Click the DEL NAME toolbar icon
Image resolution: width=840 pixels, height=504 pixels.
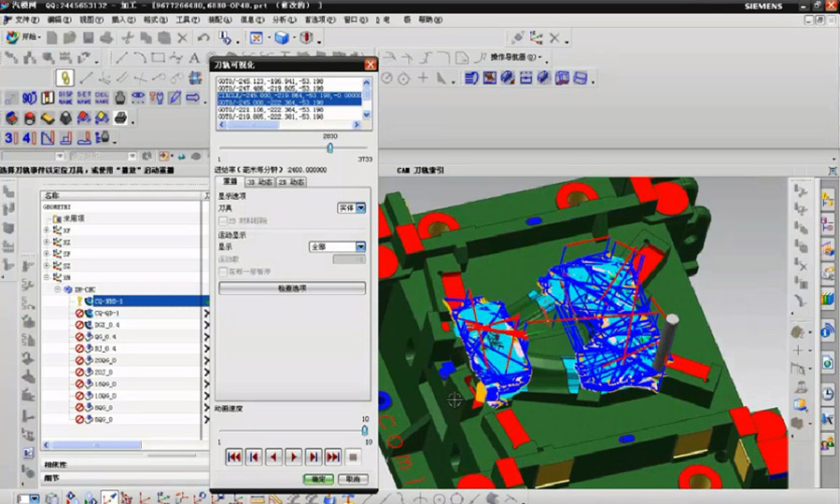(x=102, y=98)
